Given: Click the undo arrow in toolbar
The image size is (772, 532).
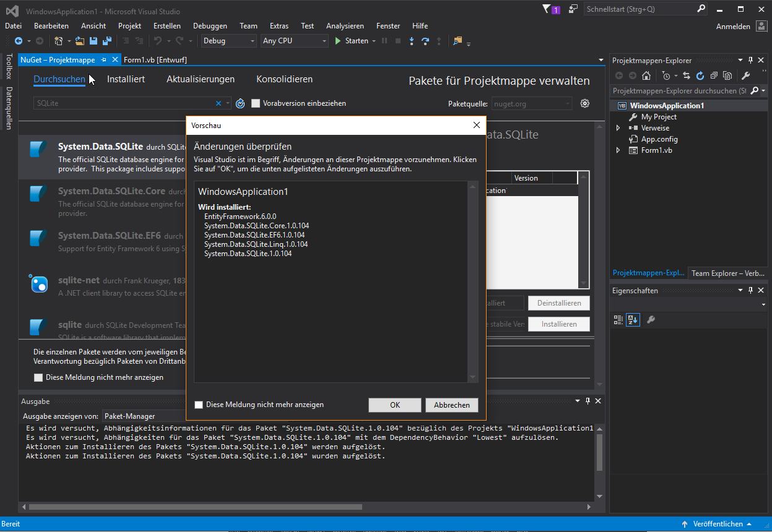Looking at the screenshot, I should point(158,41).
